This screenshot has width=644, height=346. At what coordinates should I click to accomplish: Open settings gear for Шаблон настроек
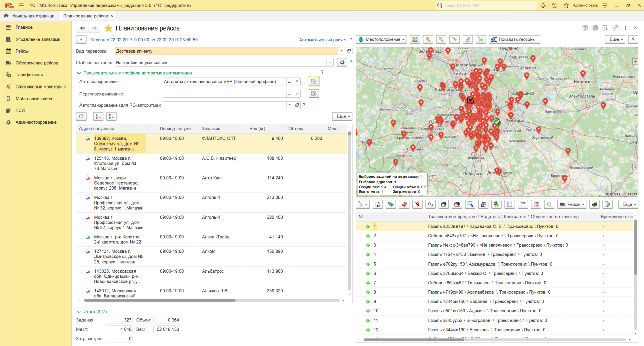(x=342, y=63)
